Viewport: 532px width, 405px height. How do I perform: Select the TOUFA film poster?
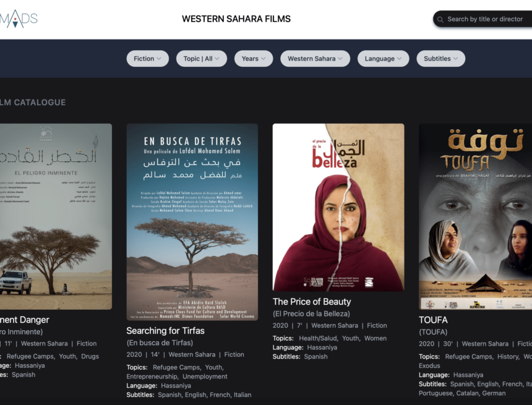click(x=475, y=216)
